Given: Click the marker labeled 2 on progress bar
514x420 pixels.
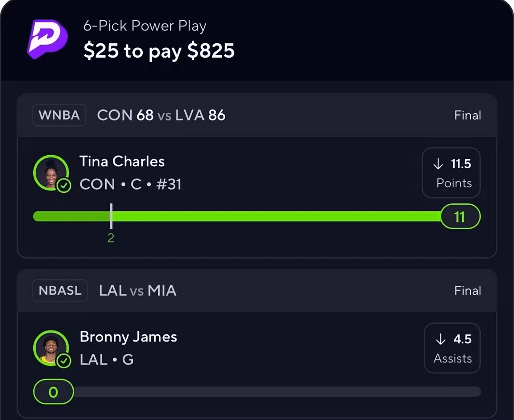Looking at the screenshot, I should click(x=111, y=223).
